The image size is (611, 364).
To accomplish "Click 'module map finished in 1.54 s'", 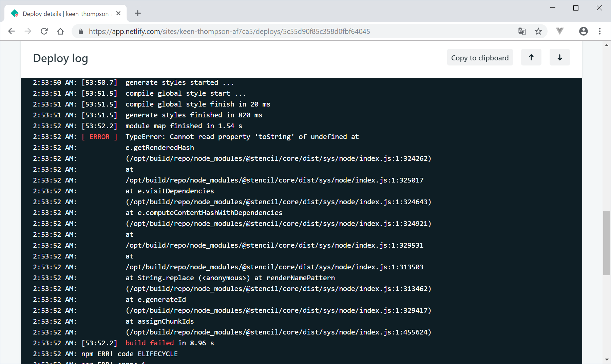I will (184, 126).
